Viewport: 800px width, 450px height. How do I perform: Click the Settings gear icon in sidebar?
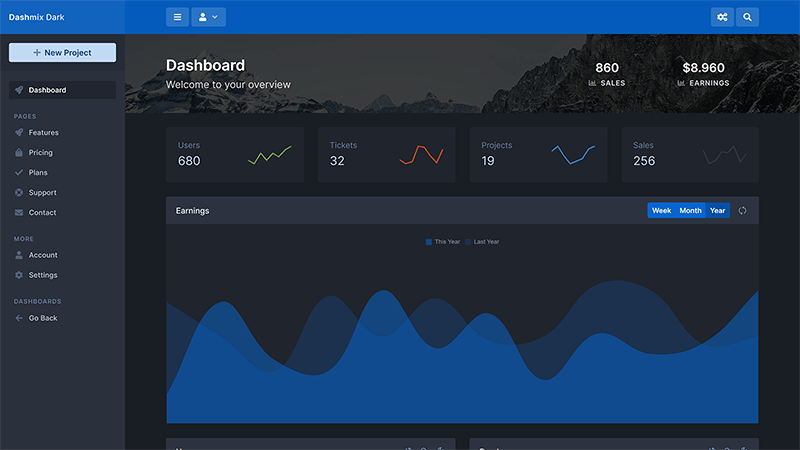click(19, 275)
